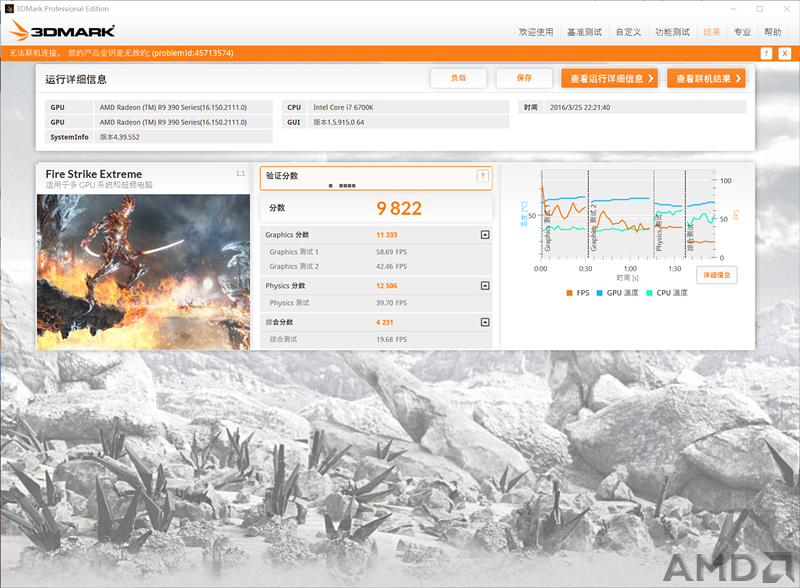Screen dimensions: 800x588
Task: Click the 42.46 FPS result
Action: (391, 266)
